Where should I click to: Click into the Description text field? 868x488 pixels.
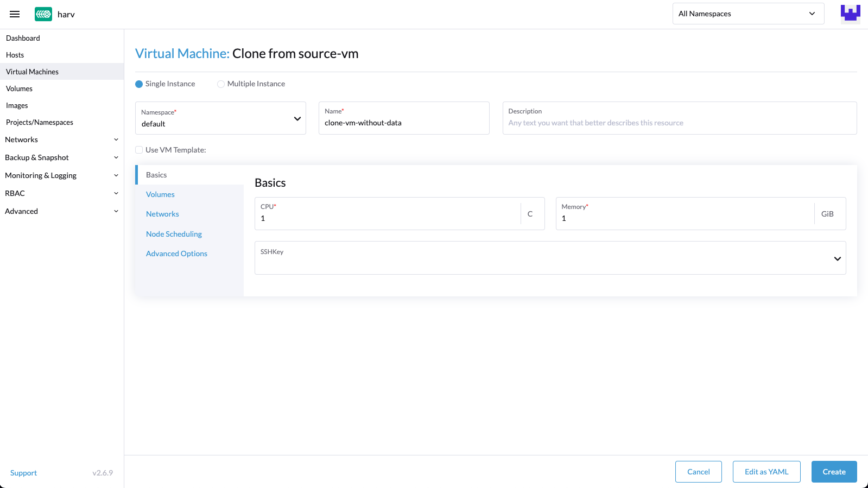pyautogui.click(x=679, y=123)
